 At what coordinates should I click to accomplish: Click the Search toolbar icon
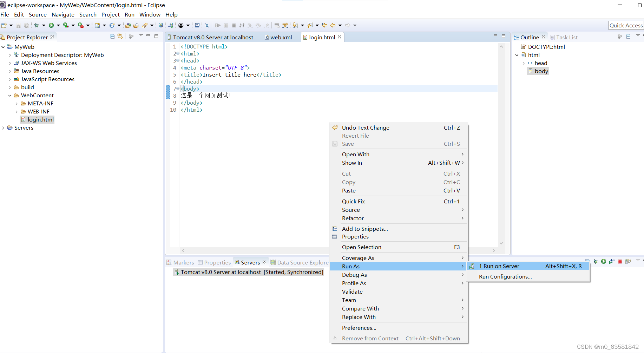(x=146, y=25)
